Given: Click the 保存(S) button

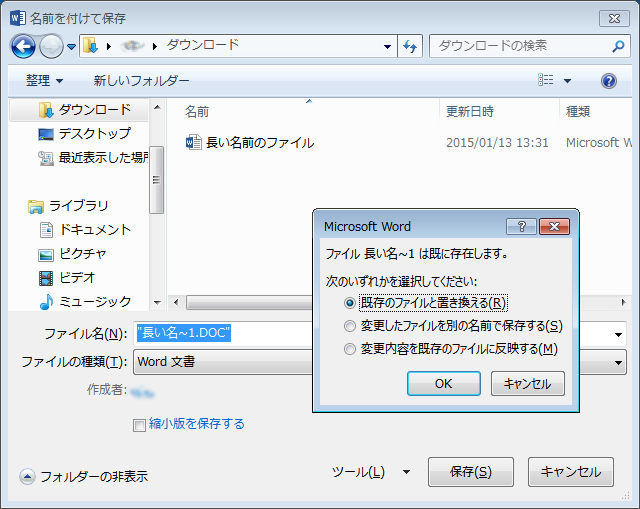Looking at the screenshot, I should point(471,472).
